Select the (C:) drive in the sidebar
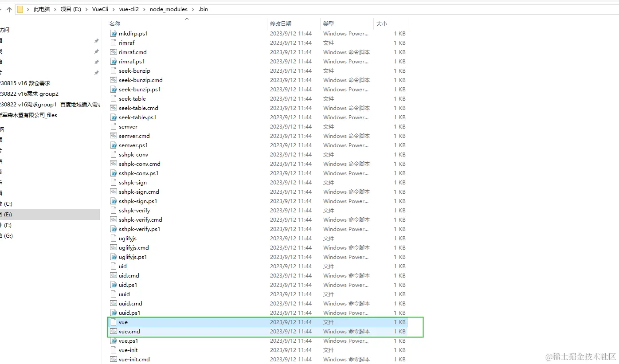 tap(6, 204)
